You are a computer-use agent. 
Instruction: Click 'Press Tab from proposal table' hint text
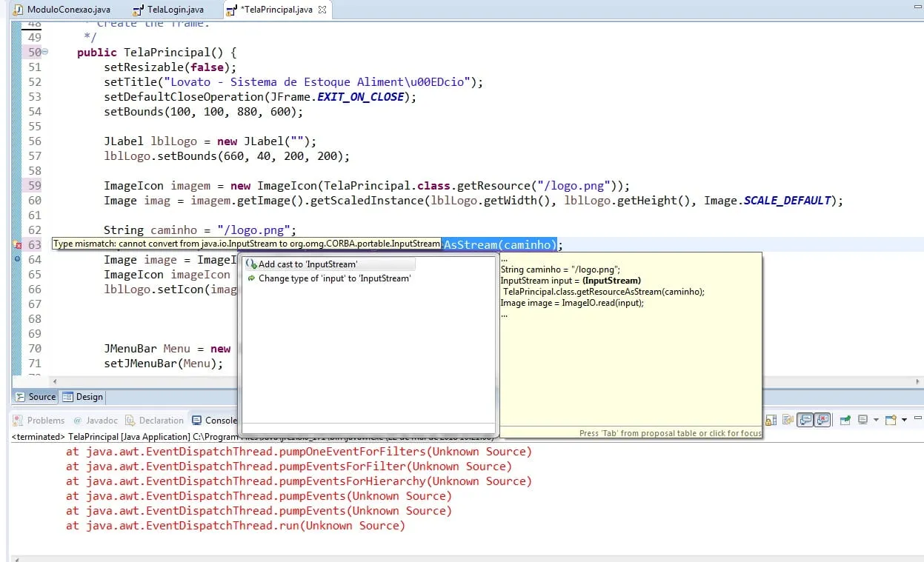[670, 433]
